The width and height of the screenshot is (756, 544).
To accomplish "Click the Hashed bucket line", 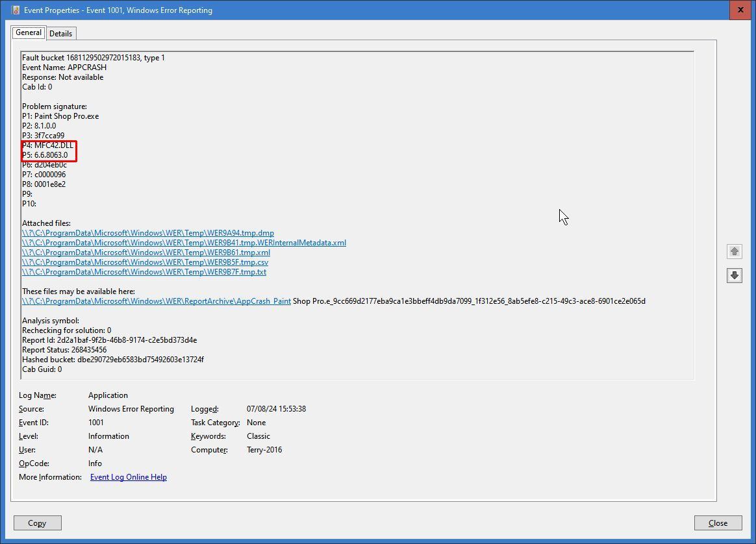I will [113, 360].
